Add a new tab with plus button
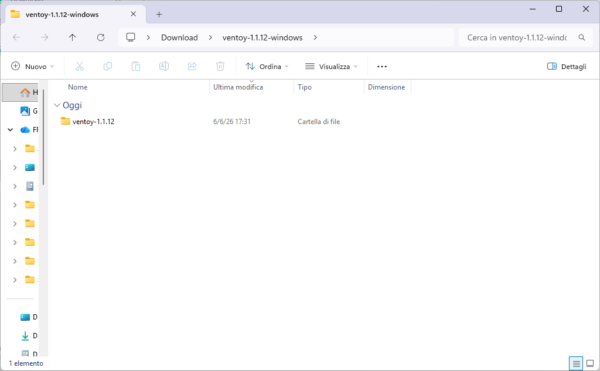Screen dimensions: 600x371 (159, 15)
